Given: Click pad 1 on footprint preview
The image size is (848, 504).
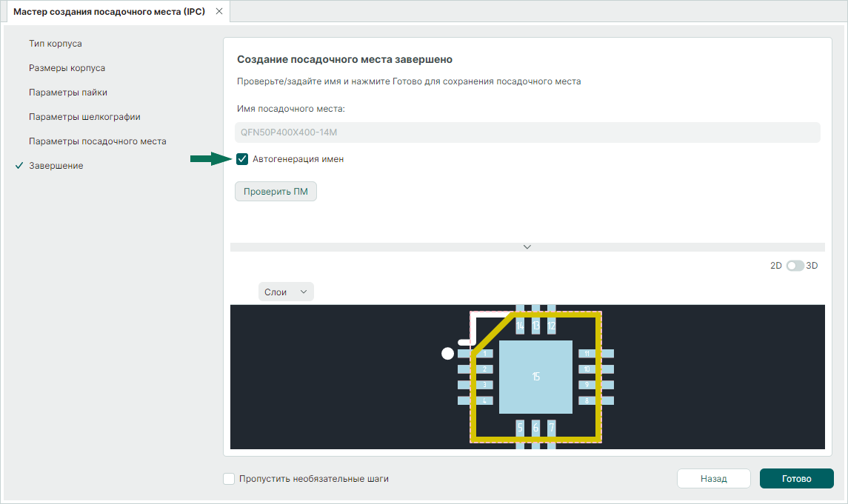Looking at the screenshot, I should point(481,354).
